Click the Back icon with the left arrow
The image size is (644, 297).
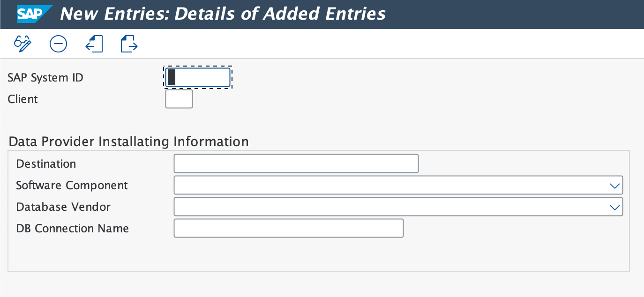click(x=94, y=44)
